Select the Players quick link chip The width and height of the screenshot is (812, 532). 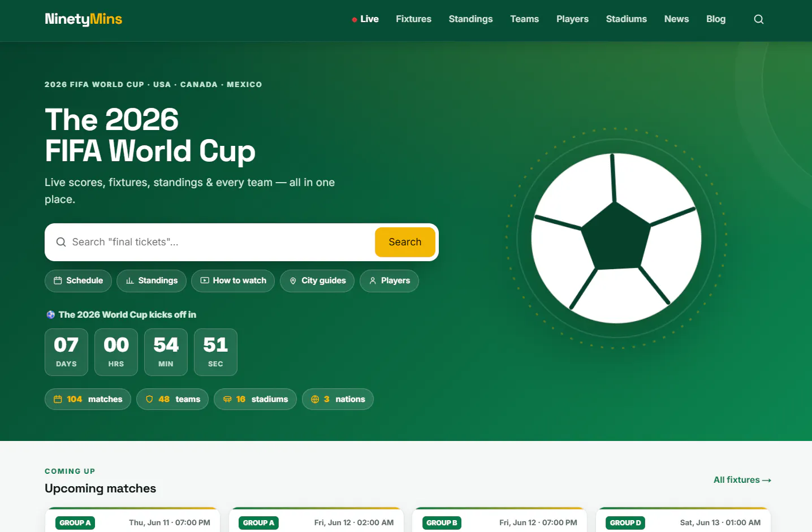(389, 281)
